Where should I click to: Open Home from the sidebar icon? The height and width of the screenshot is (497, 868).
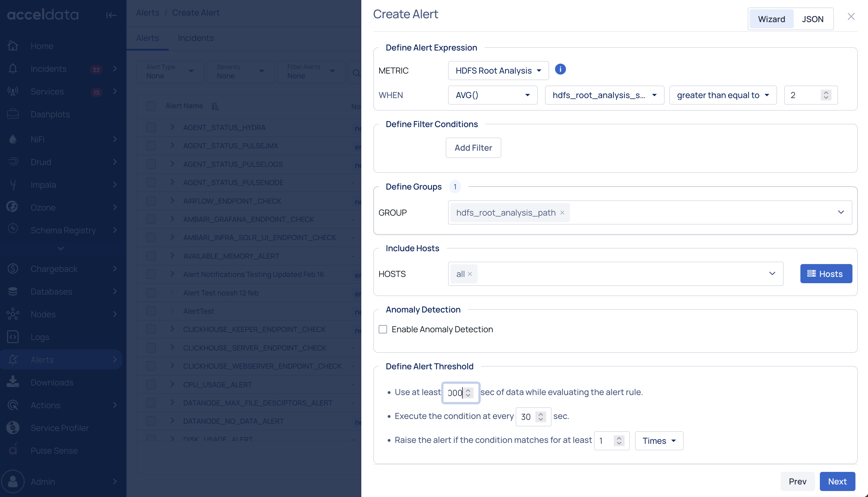tap(13, 46)
